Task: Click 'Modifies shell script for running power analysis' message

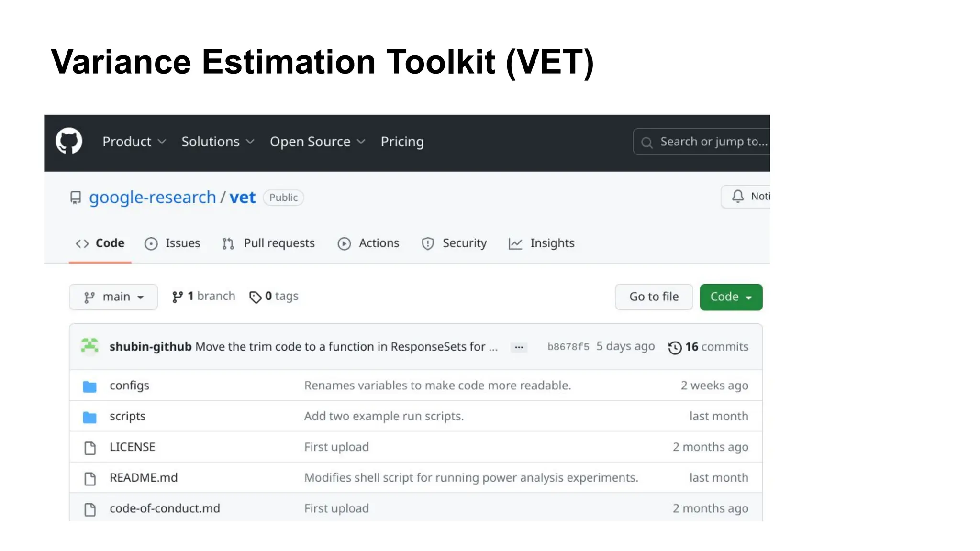Action: (x=471, y=478)
